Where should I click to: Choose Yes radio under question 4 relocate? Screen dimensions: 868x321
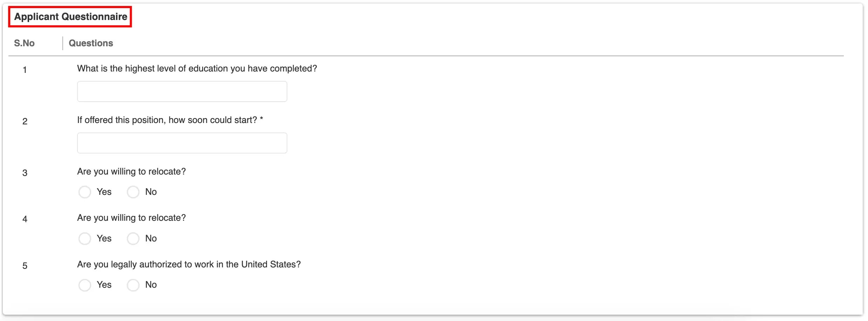click(85, 239)
